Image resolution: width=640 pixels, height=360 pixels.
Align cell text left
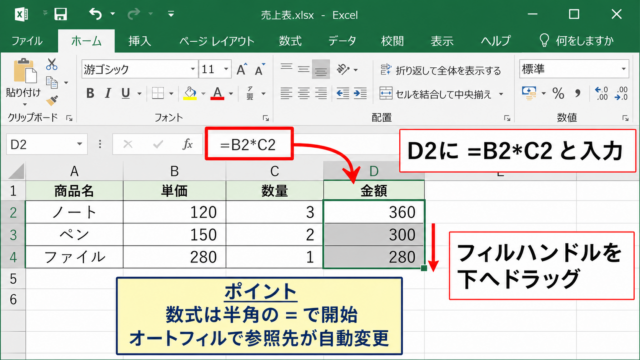point(287,93)
